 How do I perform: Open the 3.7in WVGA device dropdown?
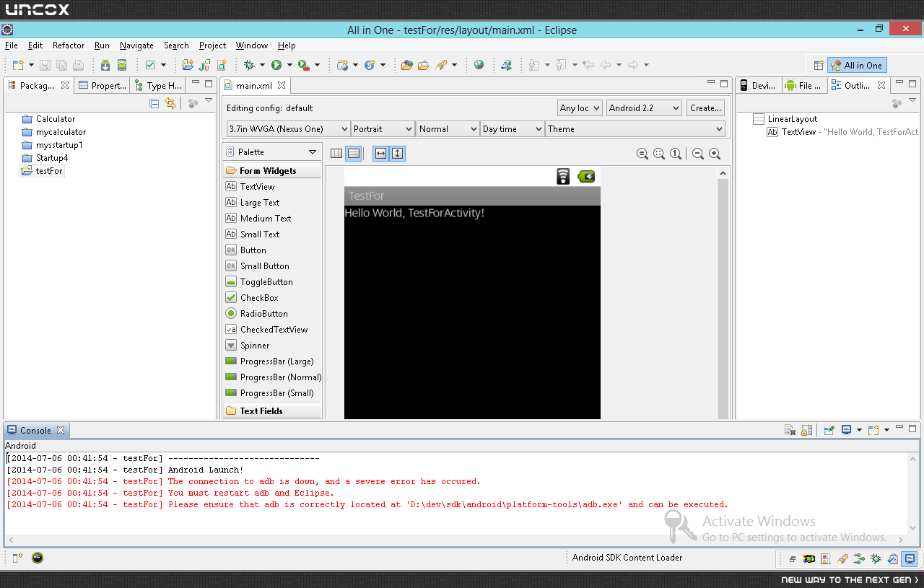pos(288,129)
